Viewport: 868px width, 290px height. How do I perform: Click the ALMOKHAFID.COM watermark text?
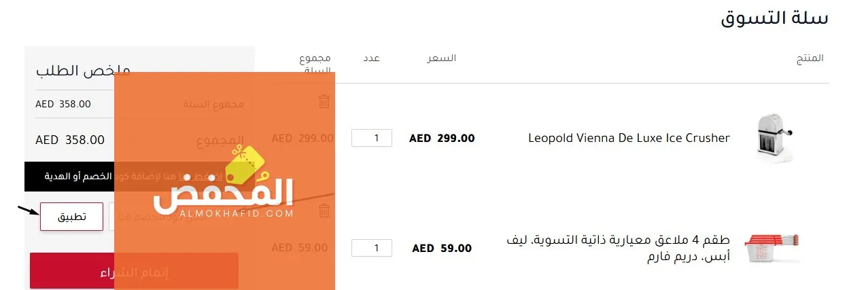click(x=223, y=213)
